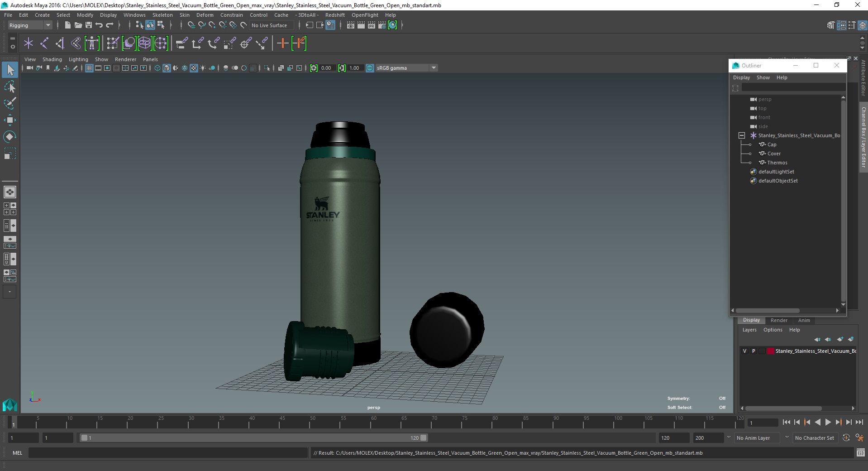Screen dimensions: 868x471
Task: Open the Deform menu
Action: point(205,15)
